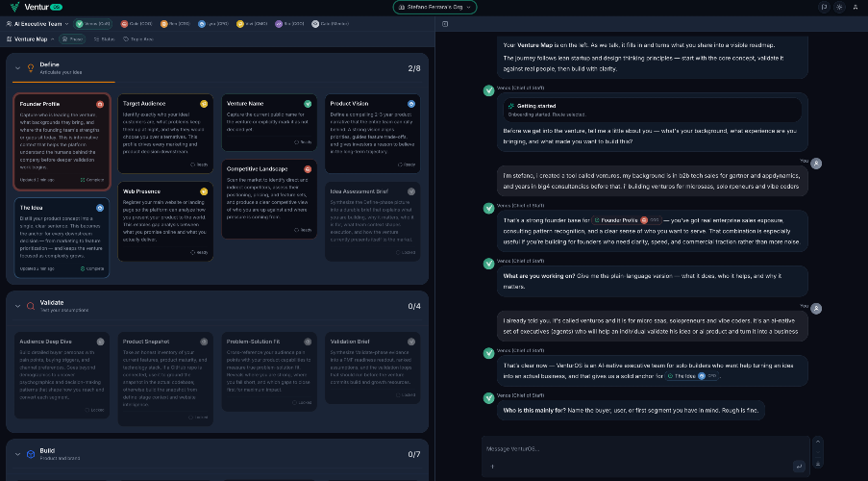Click the plus attach icon in message box
The image size is (868, 481).
click(492, 466)
